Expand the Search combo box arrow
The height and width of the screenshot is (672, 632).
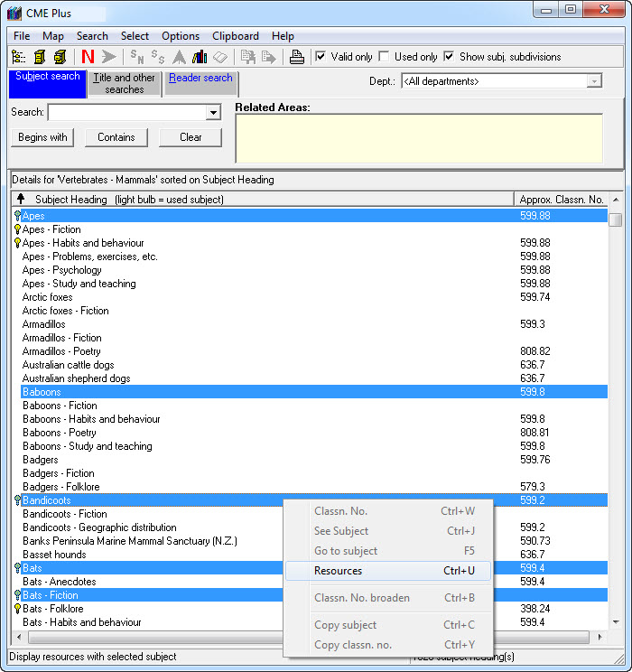tap(213, 113)
